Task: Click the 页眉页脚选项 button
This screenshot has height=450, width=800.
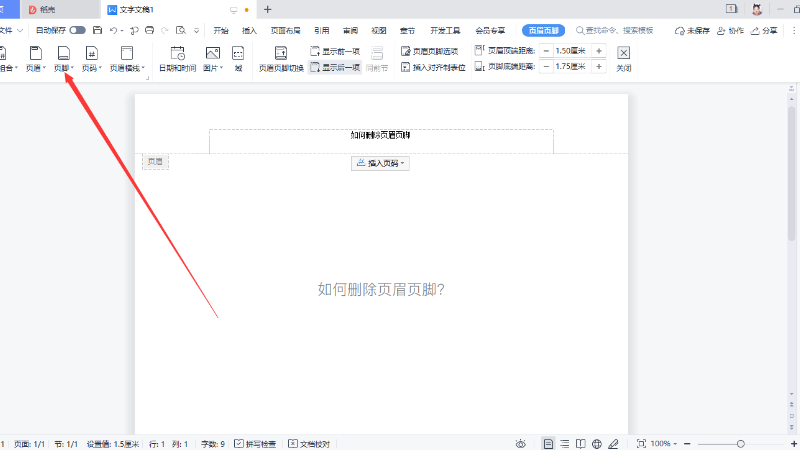Action: (429, 50)
